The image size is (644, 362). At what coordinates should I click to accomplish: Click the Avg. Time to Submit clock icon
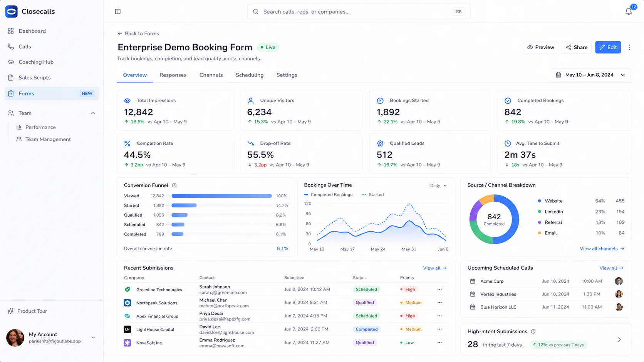(508, 143)
